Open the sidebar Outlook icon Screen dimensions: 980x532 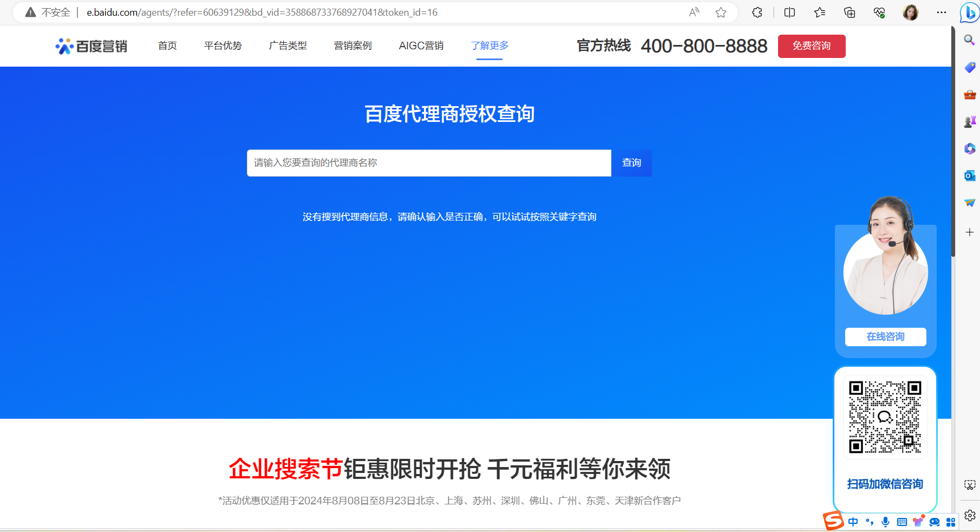969,176
